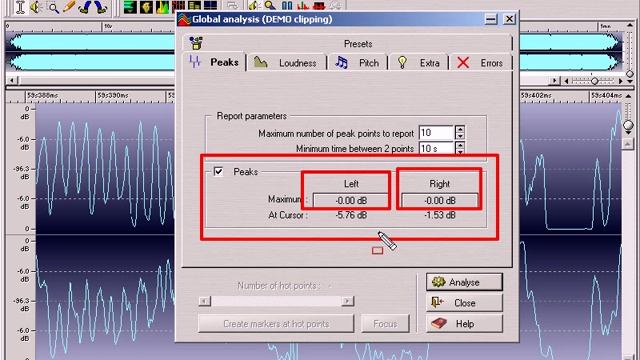The image size is (640, 360).
Task: Click the maximum peak points input field
Action: 436,133
